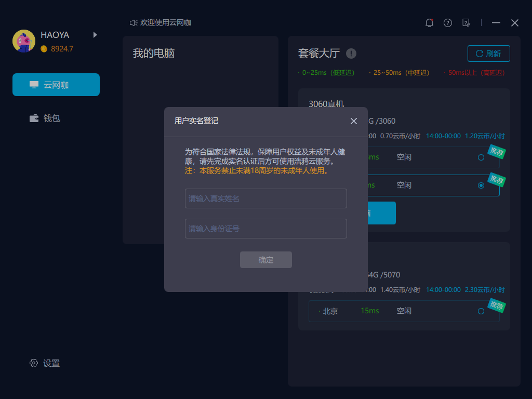Open the 云网咖 sidebar menu
The width and height of the screenshot is (532, 399).
[x=56, y=85]
